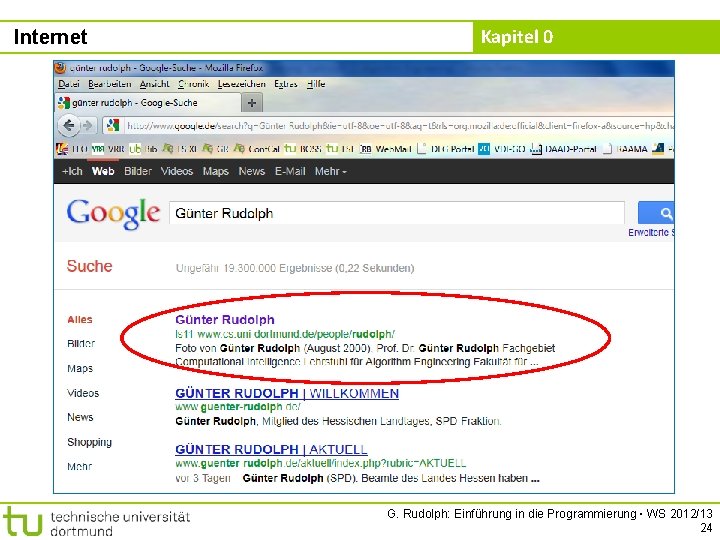Open the DAAD-Portal bookmark
The image size is (720, 540).
[563, 149]
